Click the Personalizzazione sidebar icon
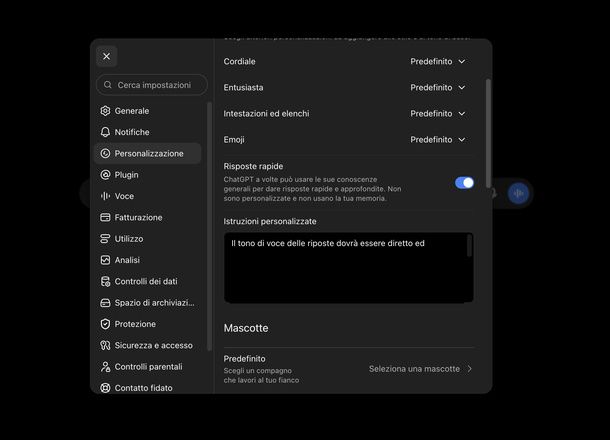The width and height of the screenshot is (610, 440). pos(105,154)
